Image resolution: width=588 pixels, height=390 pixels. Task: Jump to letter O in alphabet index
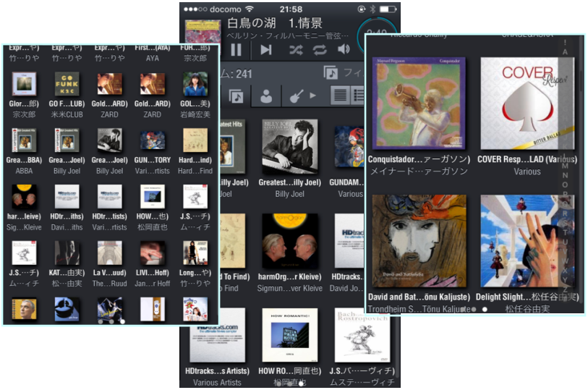565,185
